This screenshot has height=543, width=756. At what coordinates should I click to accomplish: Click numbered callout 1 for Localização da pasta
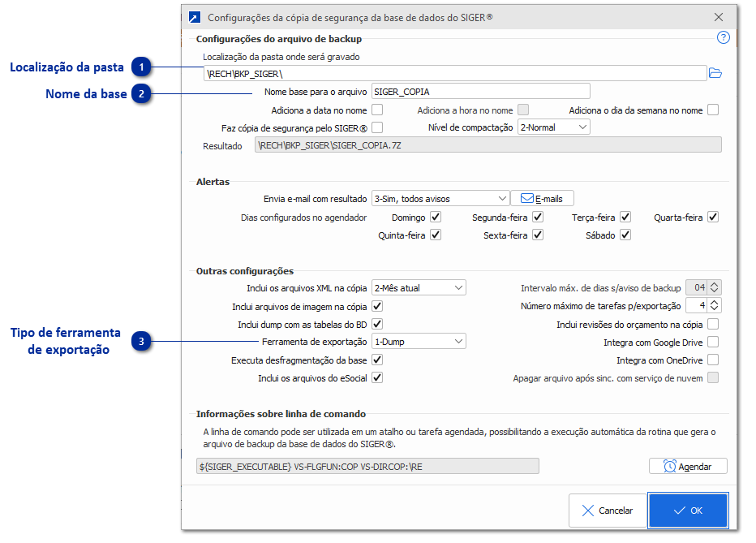141,67
